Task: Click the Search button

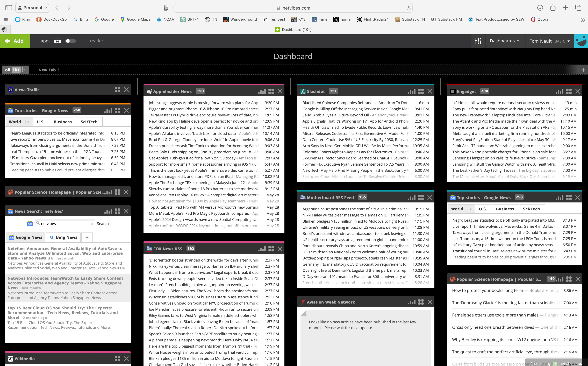Action: 103,223
